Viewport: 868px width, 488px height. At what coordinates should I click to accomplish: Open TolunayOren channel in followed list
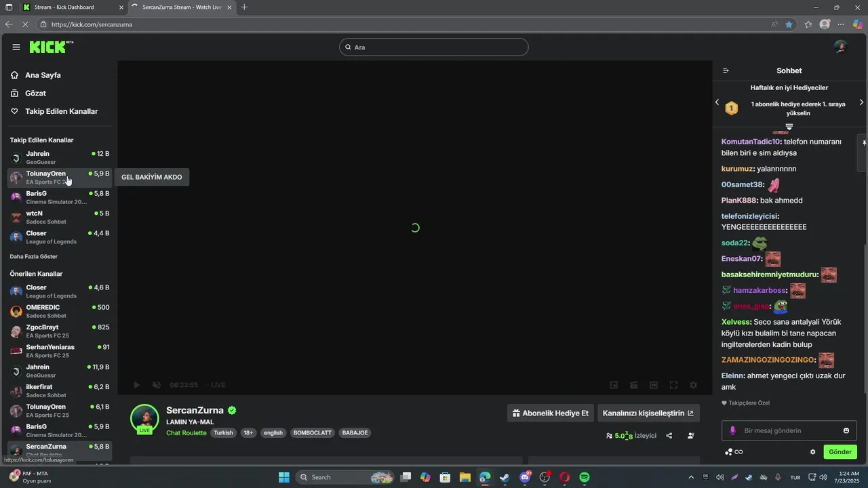click(60, 178)
